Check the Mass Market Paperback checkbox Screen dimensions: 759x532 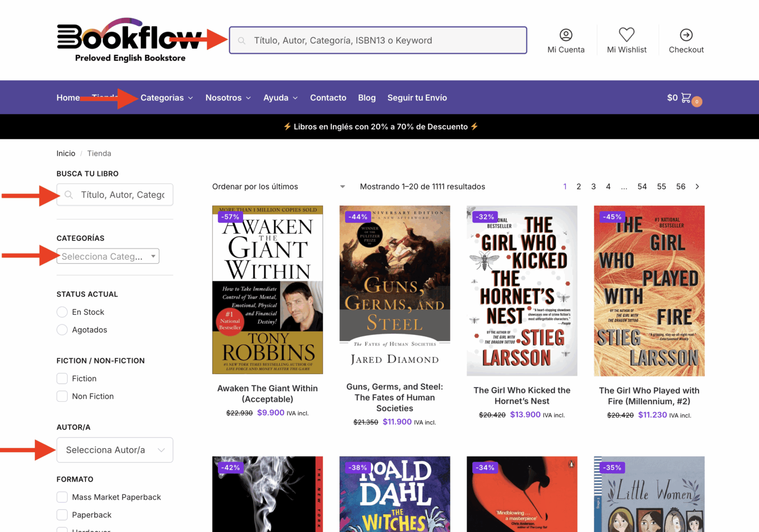[x=62, y=497]
